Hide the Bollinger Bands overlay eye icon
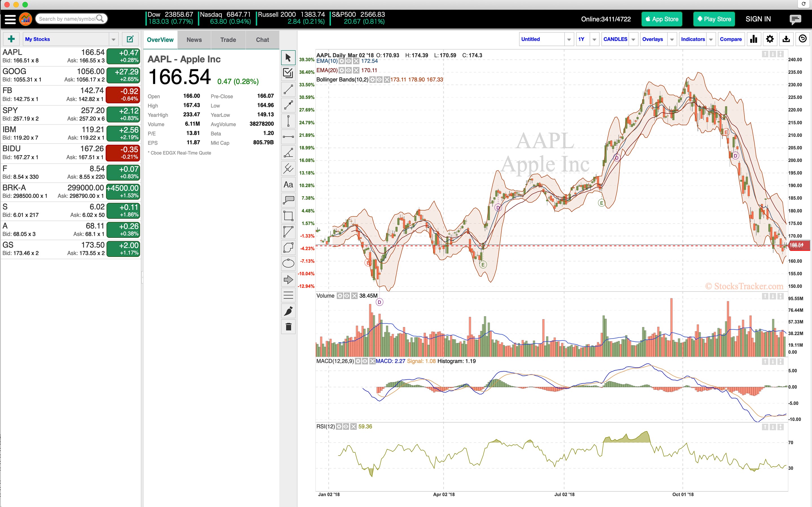 (x=379, y=80)
